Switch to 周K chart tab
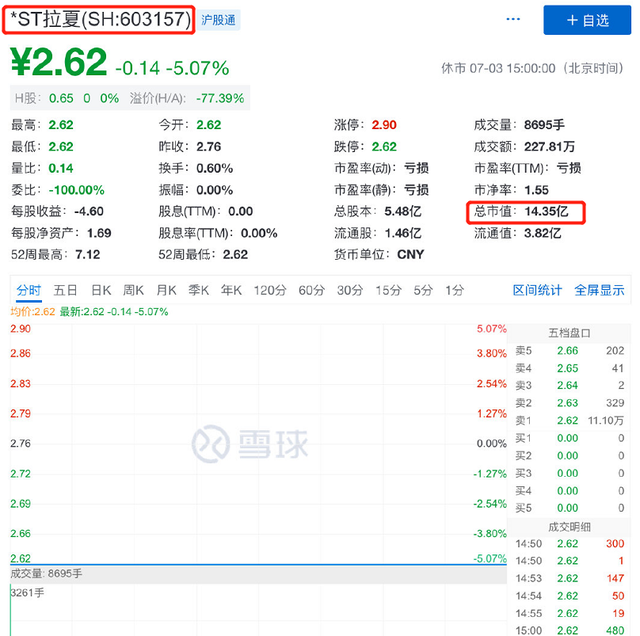Screen dimensions: 640x636 pos(133,290)
